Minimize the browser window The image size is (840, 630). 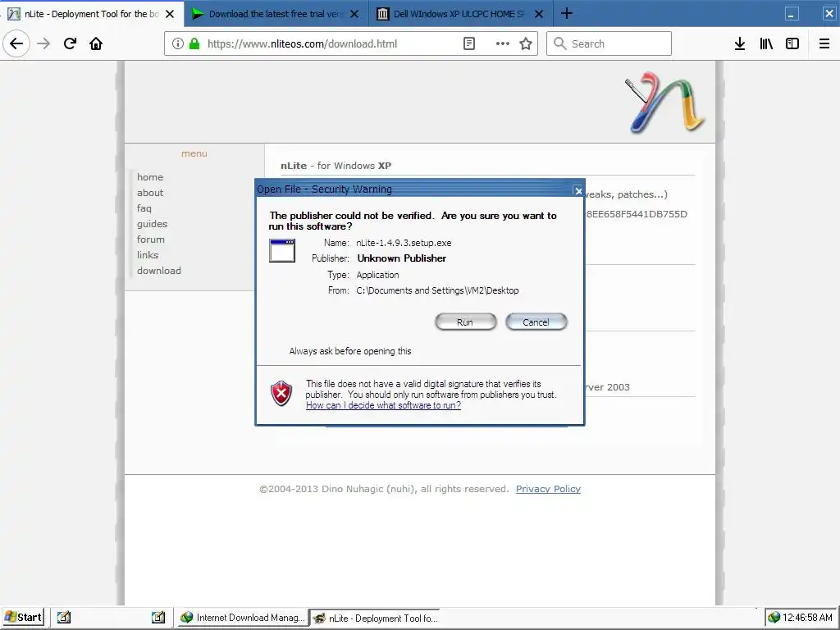792,14
